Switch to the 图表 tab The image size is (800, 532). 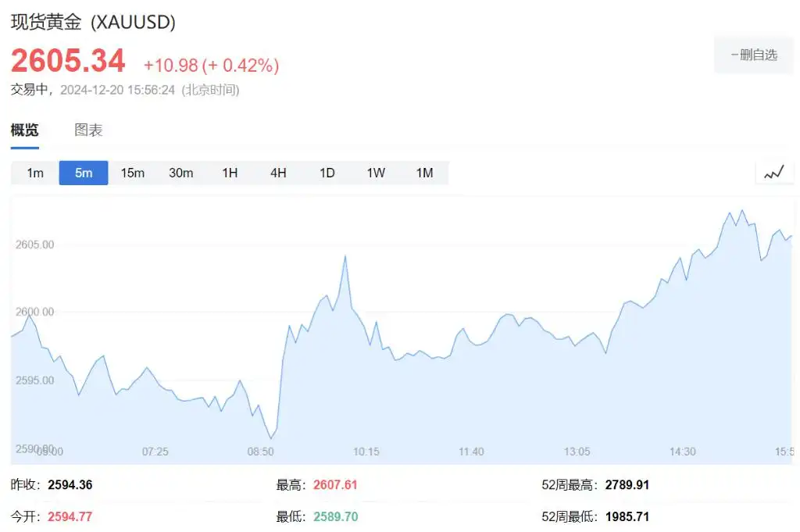click(88, 130)
